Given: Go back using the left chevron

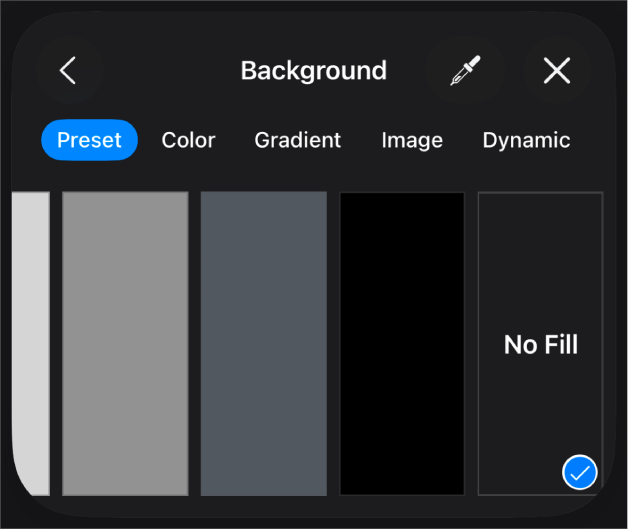Looking at the screenshot, I should point(68,71).
